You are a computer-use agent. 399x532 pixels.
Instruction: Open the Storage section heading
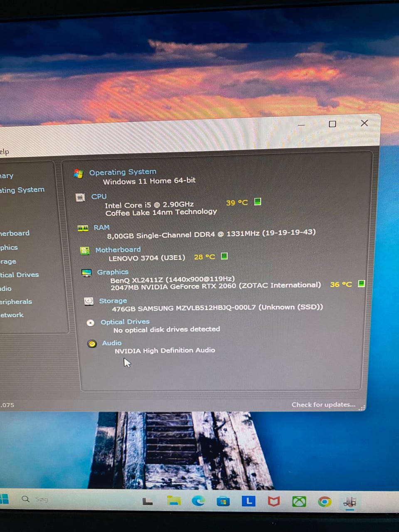pos(113,300)
